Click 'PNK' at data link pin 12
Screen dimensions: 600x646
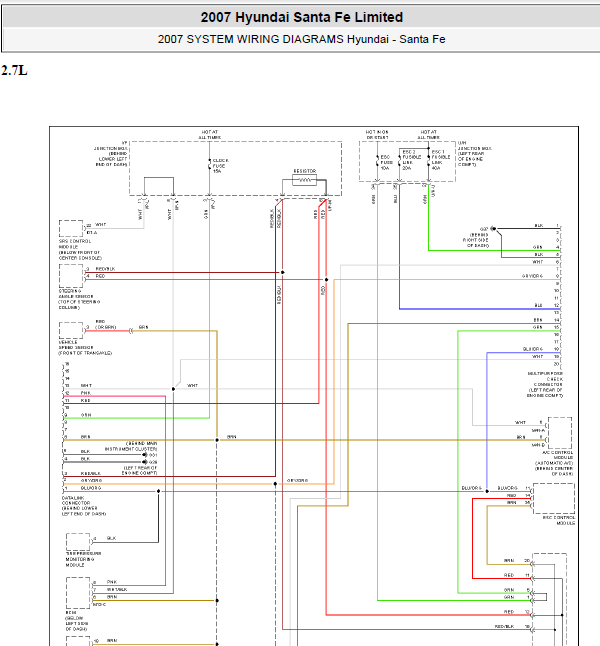pos(86,393)
